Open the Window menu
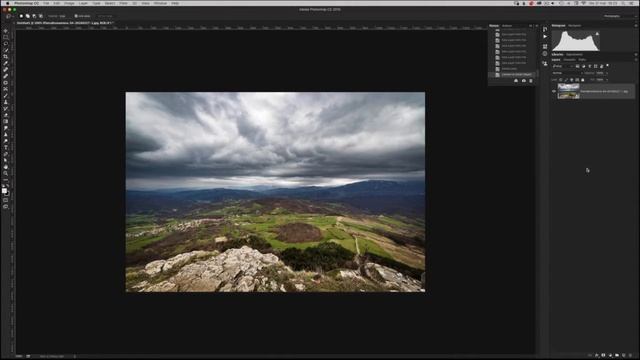640x360 pixels. tap(160, 3)
